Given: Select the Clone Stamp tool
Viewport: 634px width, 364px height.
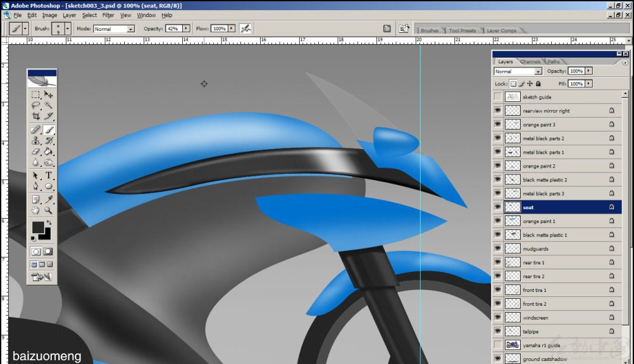Looking at the screenshot, I should pyautogui.click(x=35, y=140).
